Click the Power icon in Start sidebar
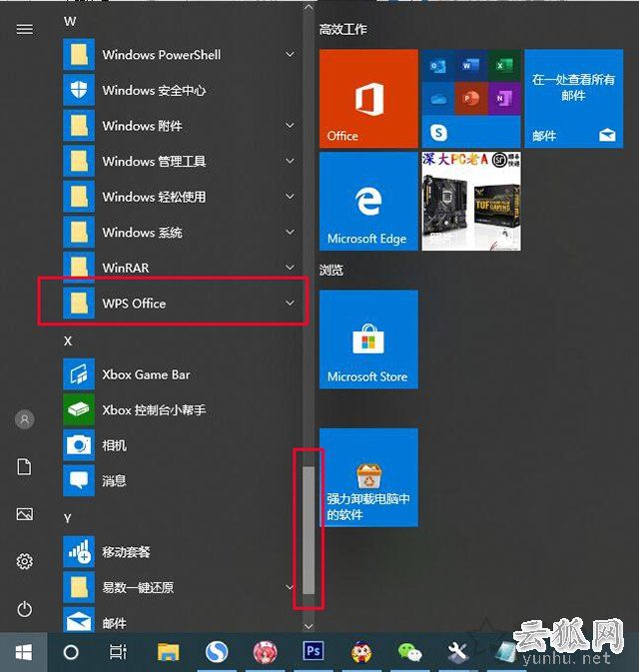Screen dimensions: 639x672 24,609
